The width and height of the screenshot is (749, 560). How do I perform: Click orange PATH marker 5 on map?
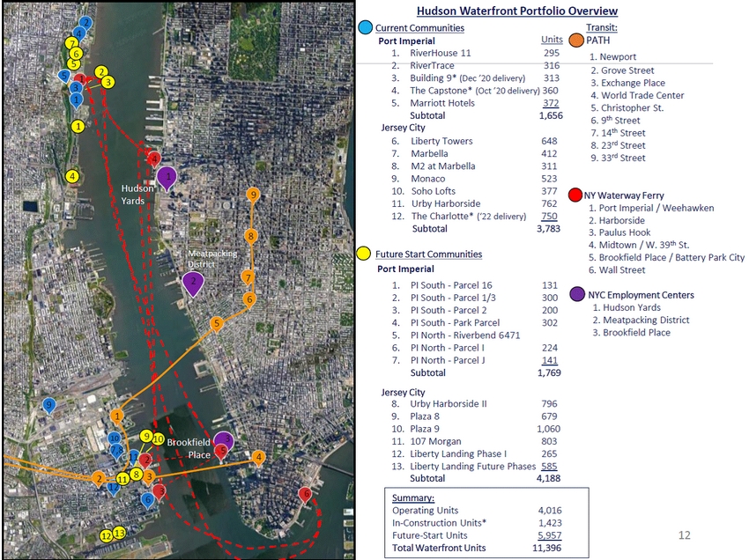(216, 324)
